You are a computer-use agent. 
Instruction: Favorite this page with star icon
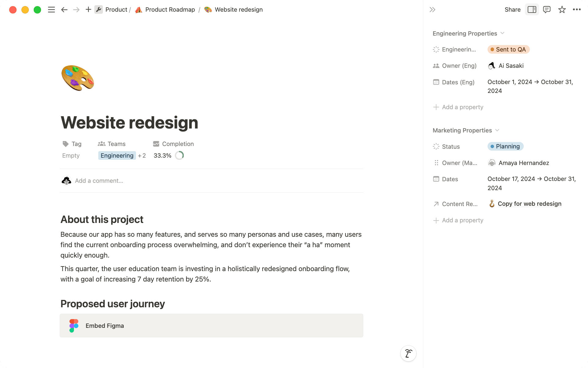562,10
